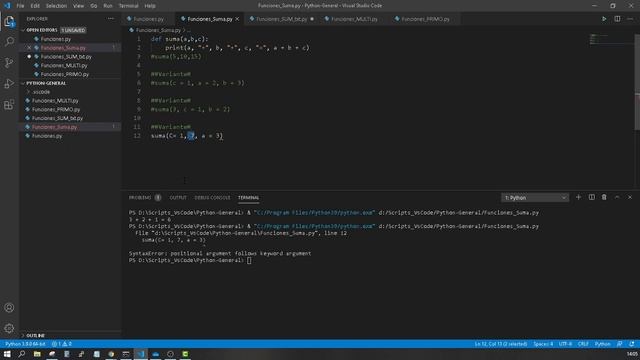
Task: Open Funciones_MULTI.py in folder tree
Action: [55, 101]
